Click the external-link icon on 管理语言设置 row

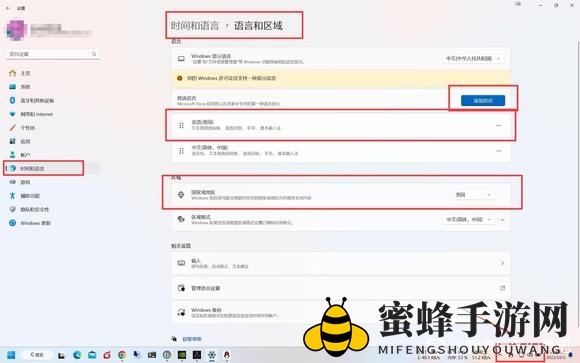pos(502,288)
